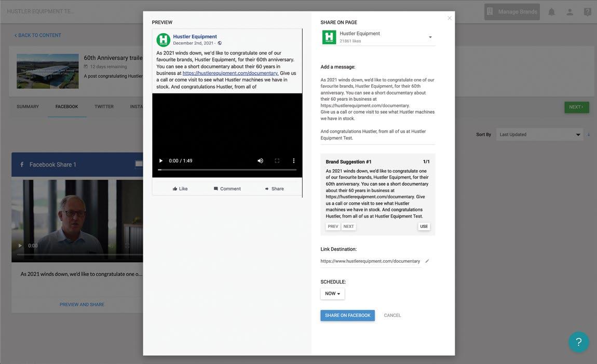Click USE to apply Brand Suggestion #1
Viewport: 597px width, 364px height.
click(x=424, y=226)
